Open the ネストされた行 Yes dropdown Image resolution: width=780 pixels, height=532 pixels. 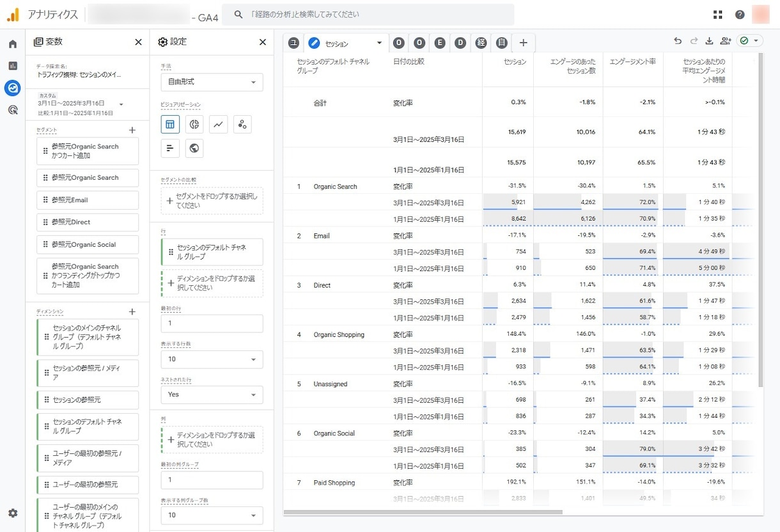tap(212, 395)
